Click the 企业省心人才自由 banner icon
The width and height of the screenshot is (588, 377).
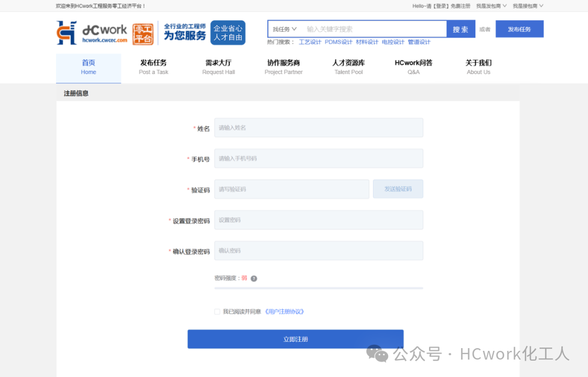click(x=228, y=33)
